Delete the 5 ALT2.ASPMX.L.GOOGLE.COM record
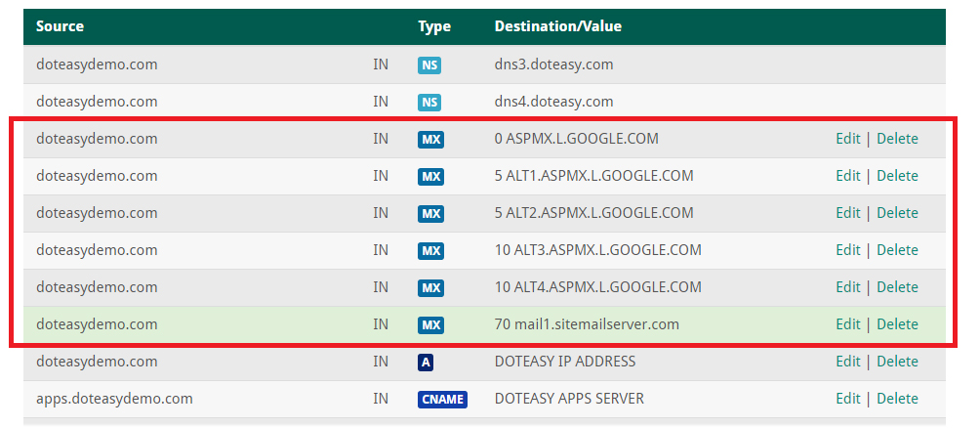980x428 pixels. pos(897,213)
